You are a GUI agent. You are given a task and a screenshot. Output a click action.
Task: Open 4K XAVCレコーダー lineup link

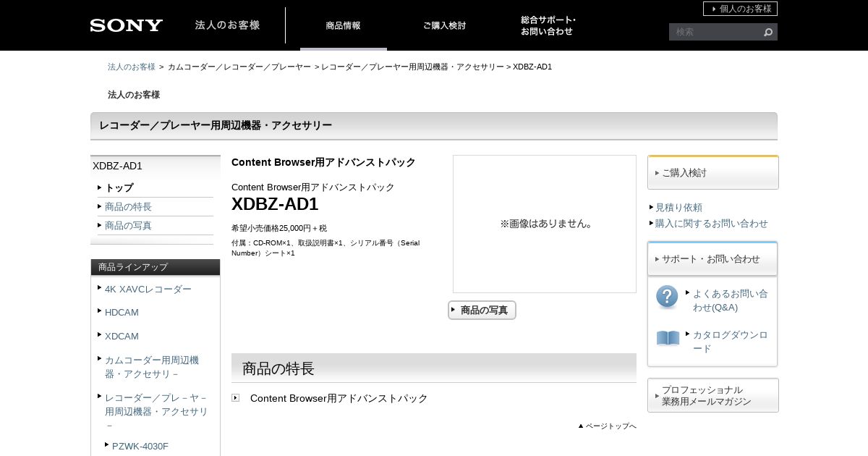coord(148,289)
